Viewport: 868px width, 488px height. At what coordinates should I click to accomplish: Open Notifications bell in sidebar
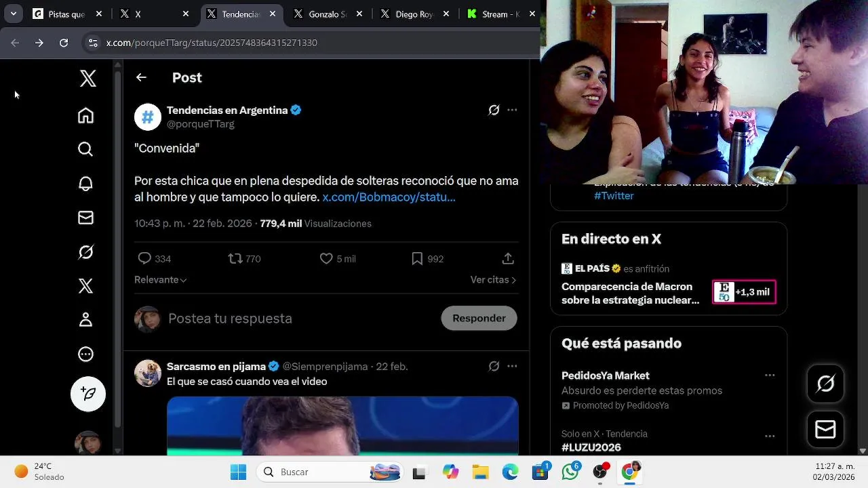85,184
